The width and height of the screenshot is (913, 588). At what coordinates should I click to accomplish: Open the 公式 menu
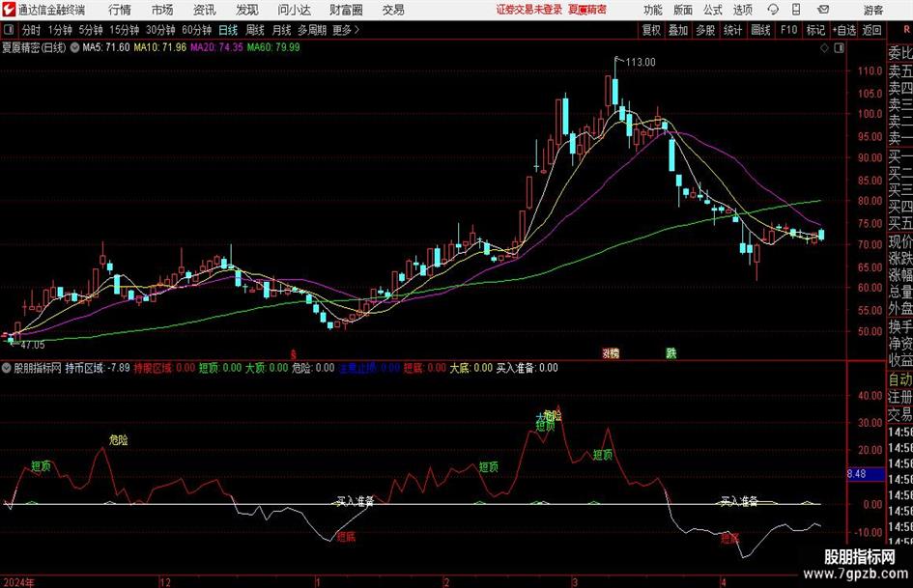pyautogui.click(x=713, y=10)
